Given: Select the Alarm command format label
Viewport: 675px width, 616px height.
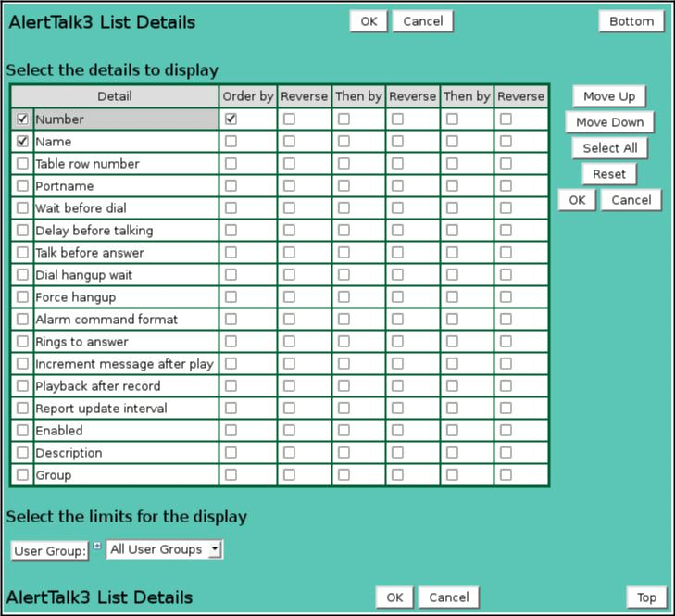Looking at the screenshot, I should 106,320.
